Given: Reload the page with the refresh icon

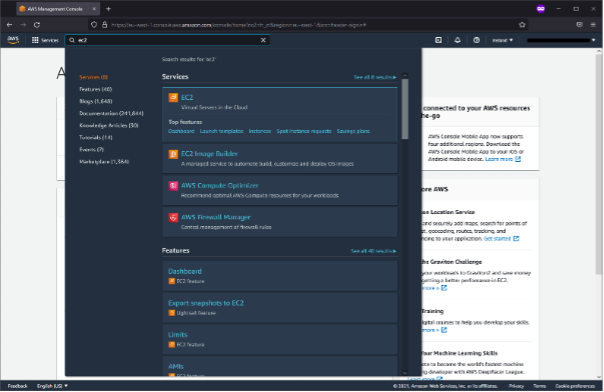Looking at the screenshot, I should [x=37, y=25].
